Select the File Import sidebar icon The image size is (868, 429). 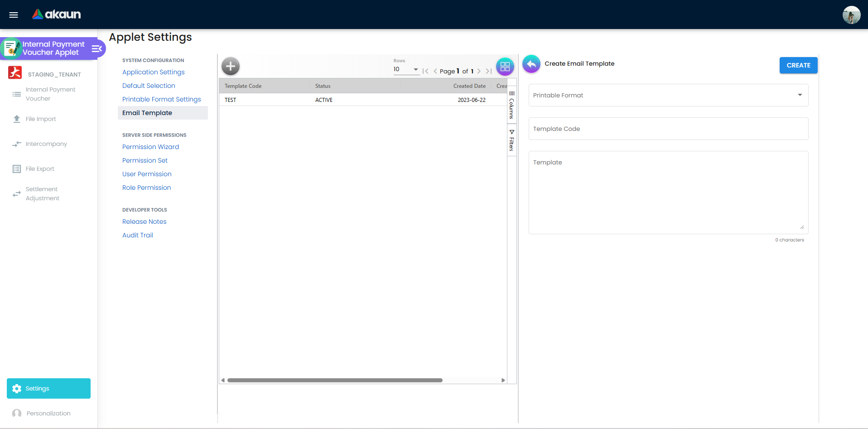pyautogui.click(x=17, y=119)
